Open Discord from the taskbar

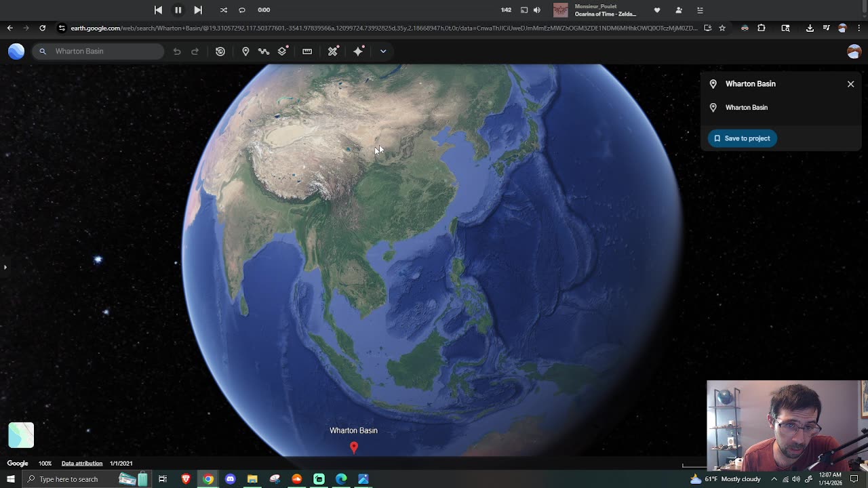230,479
